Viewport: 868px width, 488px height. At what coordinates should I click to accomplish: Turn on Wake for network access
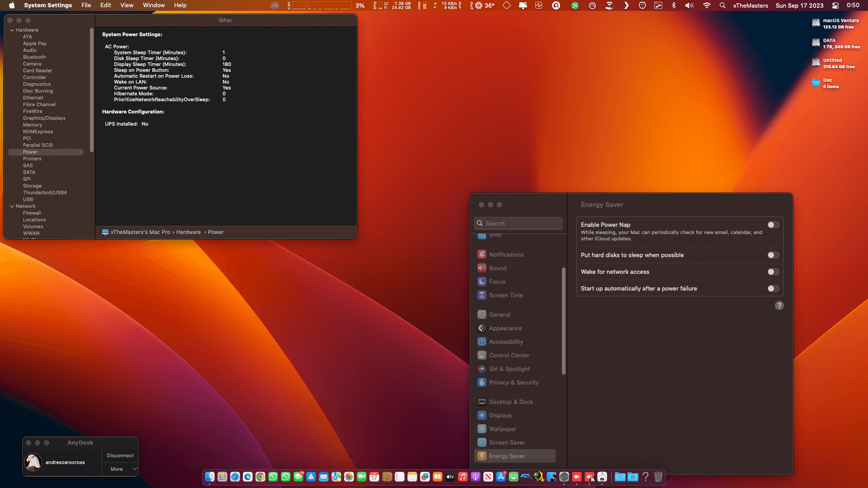point(773,272)
